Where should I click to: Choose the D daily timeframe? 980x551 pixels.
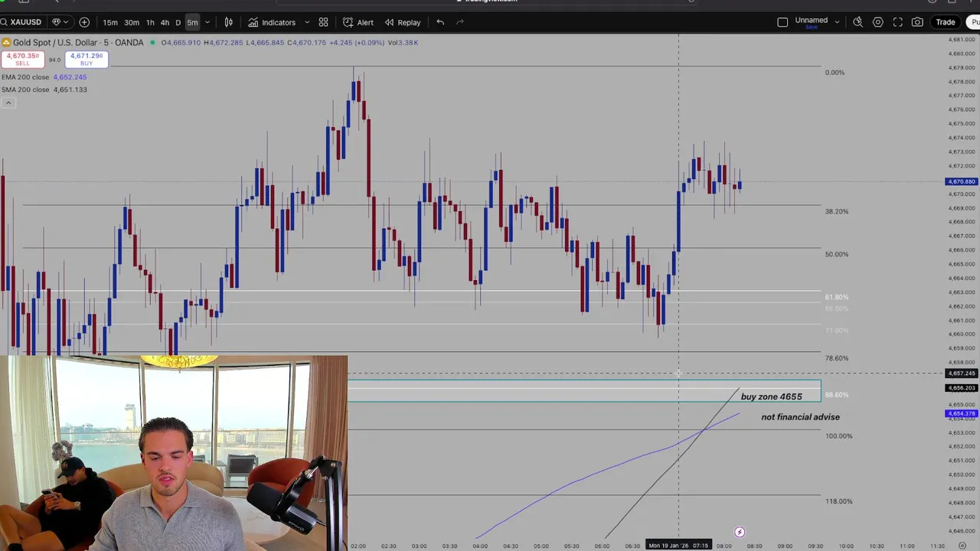[x=178, y=22]
